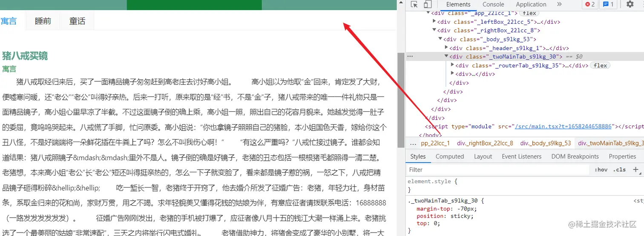
Task: Expand the unnamed div below routerTab
Action: (452, 74)
